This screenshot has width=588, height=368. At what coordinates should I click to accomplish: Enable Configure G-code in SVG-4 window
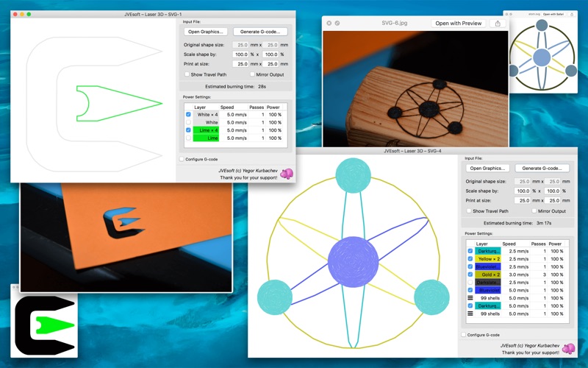(464, 335)
